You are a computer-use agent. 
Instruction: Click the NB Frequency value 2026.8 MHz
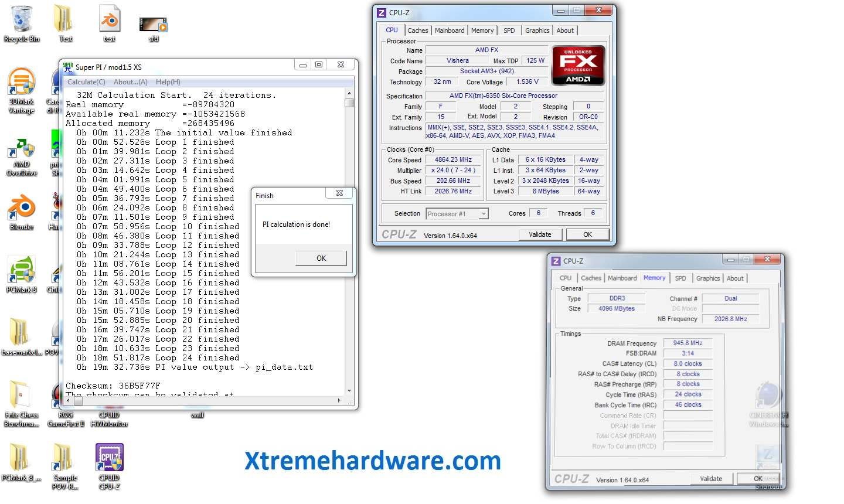tap(730, 319)
